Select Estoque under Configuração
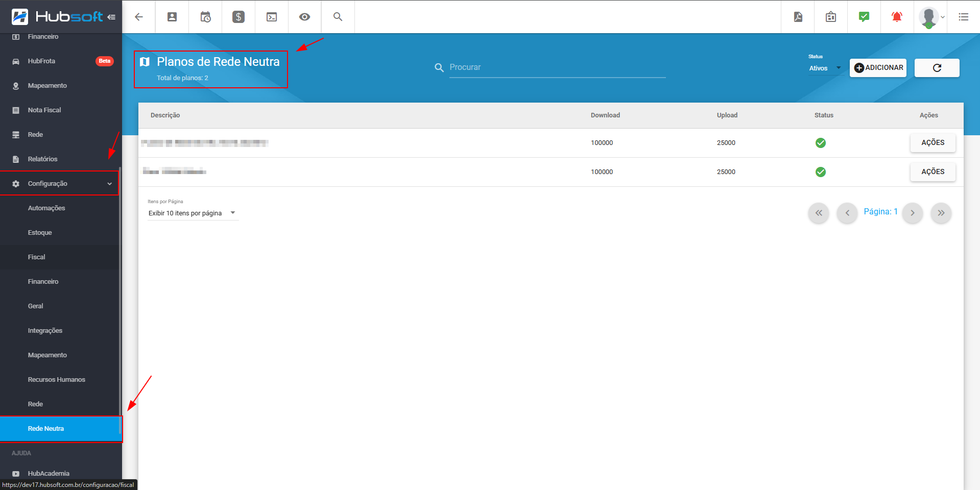 tap(60, 233)
